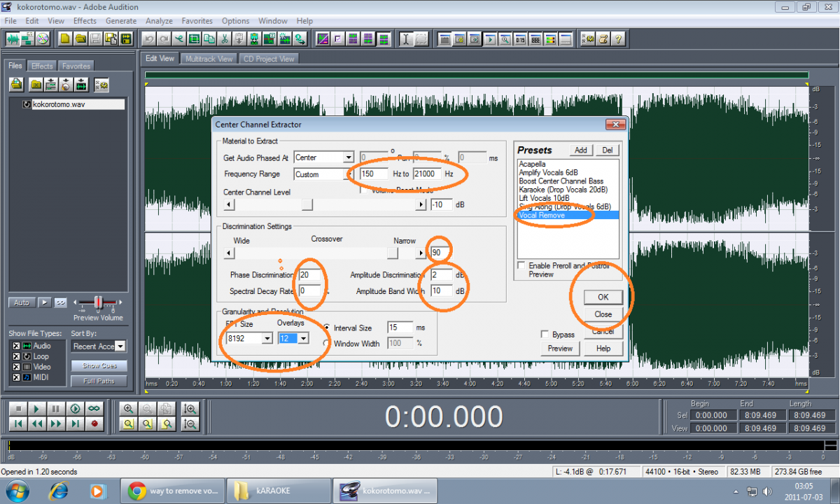Select the Window Width radio button
The height and width of the screenshot is (504, 840).
tap(327, 343)
